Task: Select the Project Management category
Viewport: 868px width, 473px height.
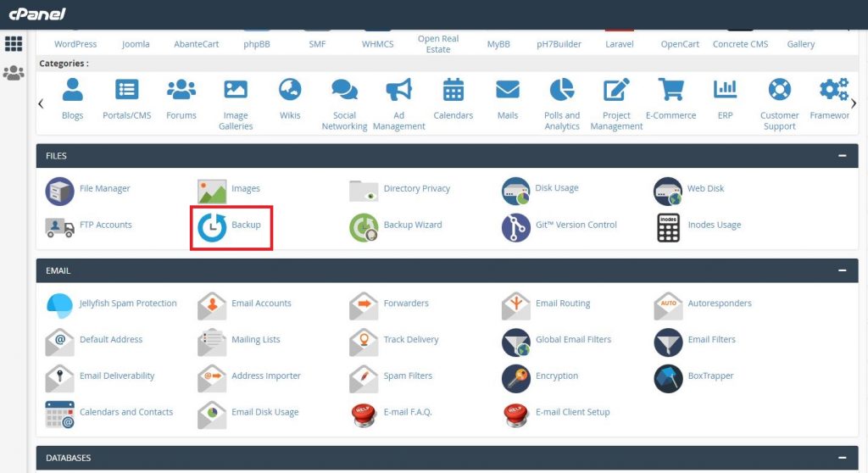Action: tap(616, 104)
